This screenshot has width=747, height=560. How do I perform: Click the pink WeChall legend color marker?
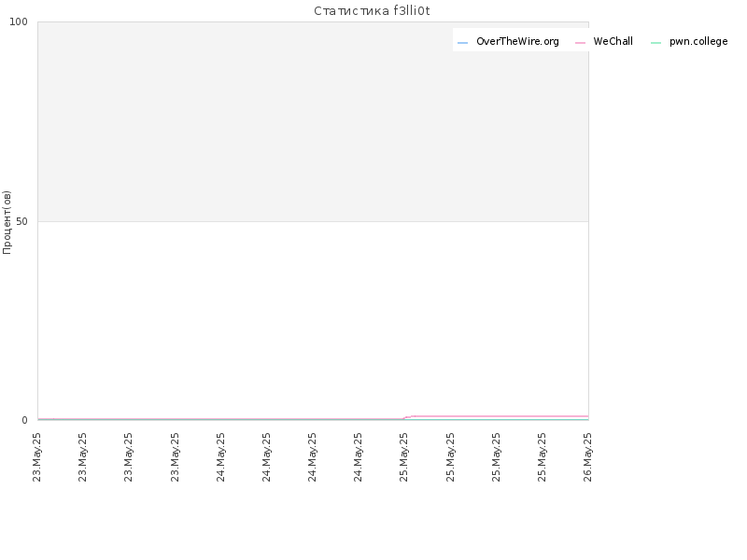pyautogui.click(x=580, y=43)
